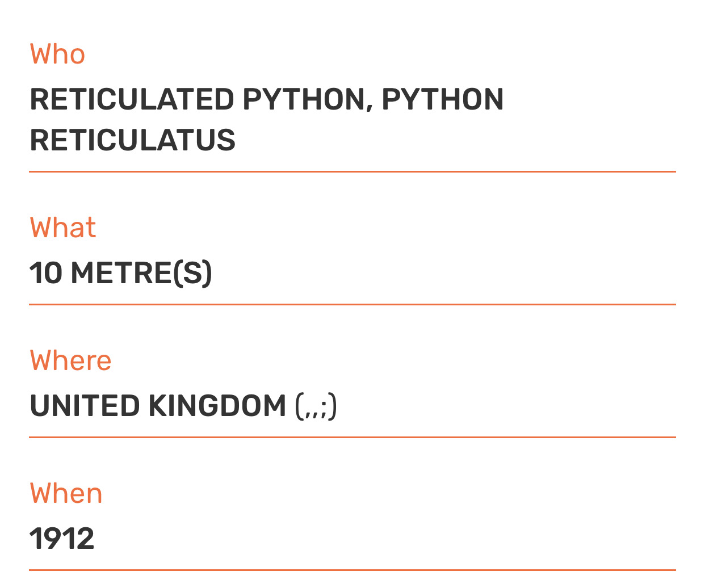The image size is (705, 588).
Task: Click the orange 'When' label
Action: coord(66,493)
